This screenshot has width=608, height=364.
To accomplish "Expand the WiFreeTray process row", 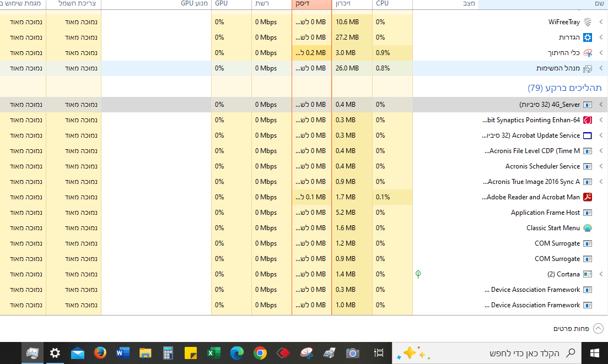I will 601,22.
